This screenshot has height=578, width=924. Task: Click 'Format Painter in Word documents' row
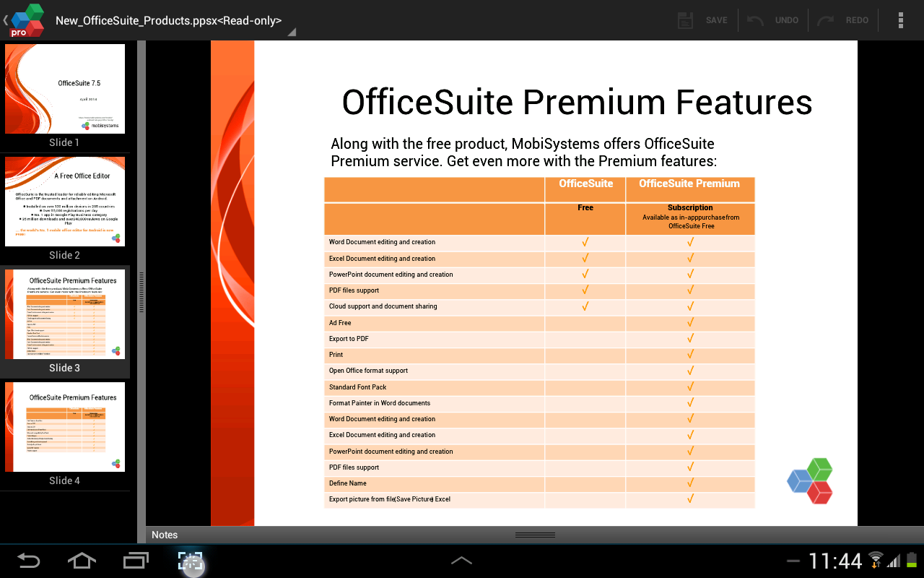[539, 403]
